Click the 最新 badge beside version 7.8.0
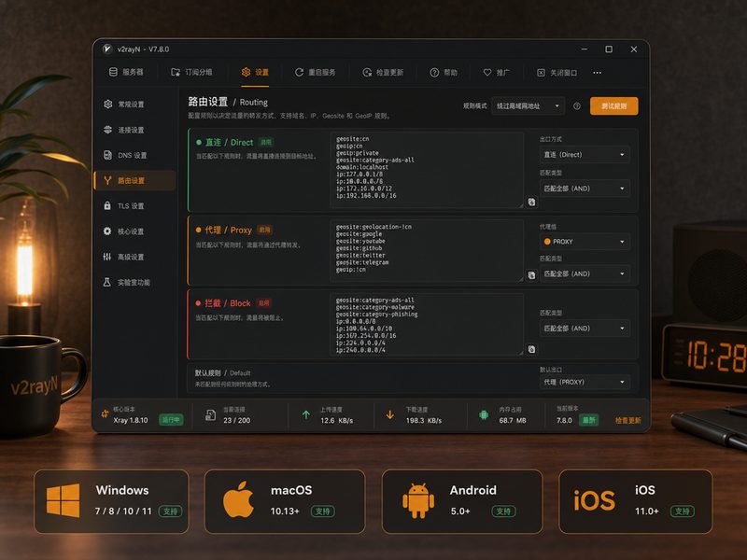Viewport: 747px width, 560px height. coord(589,420)
